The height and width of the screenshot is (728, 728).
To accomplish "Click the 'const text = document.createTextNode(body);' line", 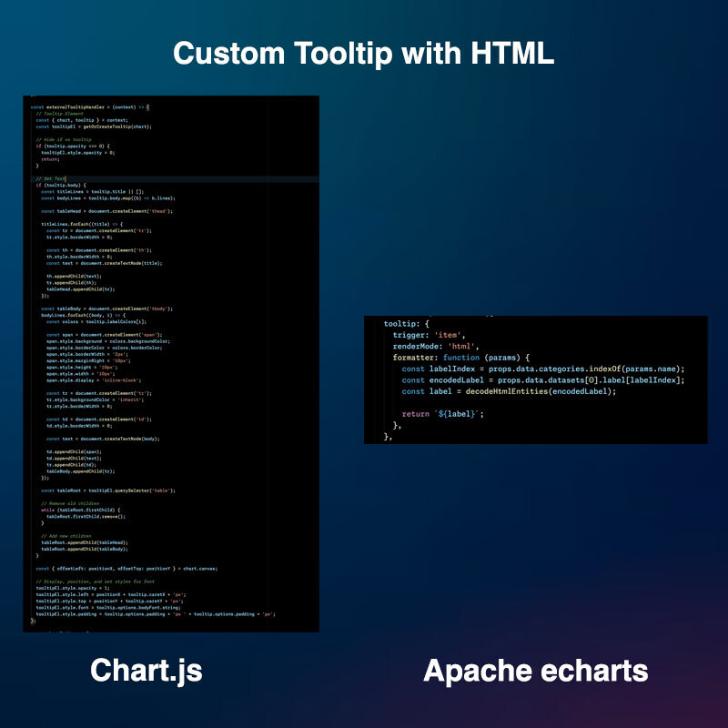I will click(103, 439).
